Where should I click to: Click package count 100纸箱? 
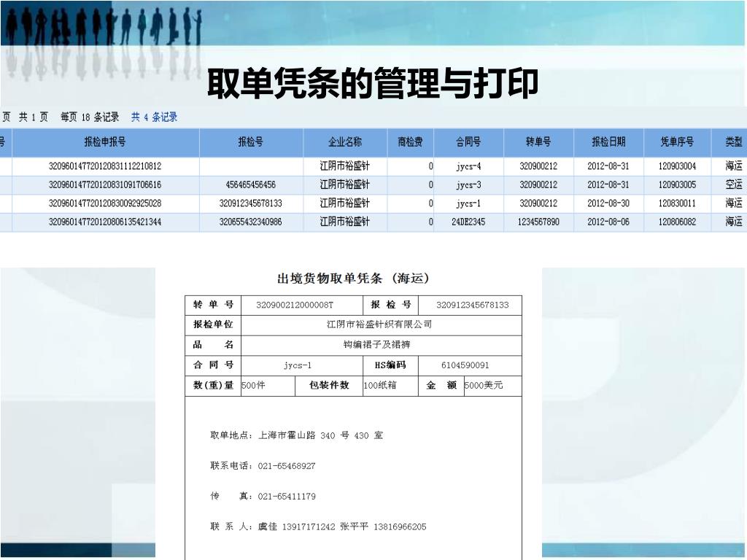click(x=379, y=385)
